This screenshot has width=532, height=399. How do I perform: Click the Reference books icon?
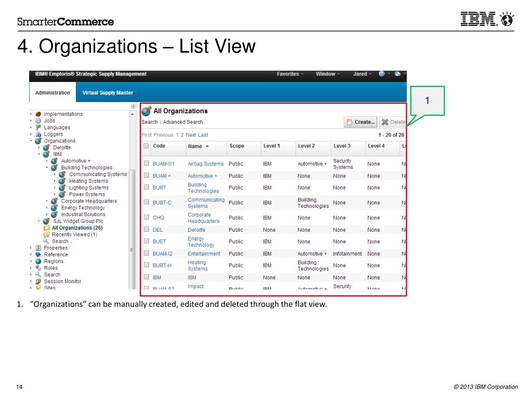[38, 255]
